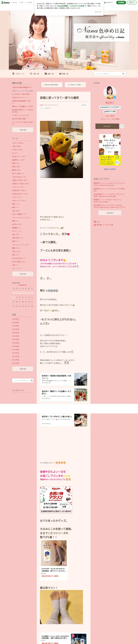Click the magnifier icon in navigation search

[x=123, y=74]
